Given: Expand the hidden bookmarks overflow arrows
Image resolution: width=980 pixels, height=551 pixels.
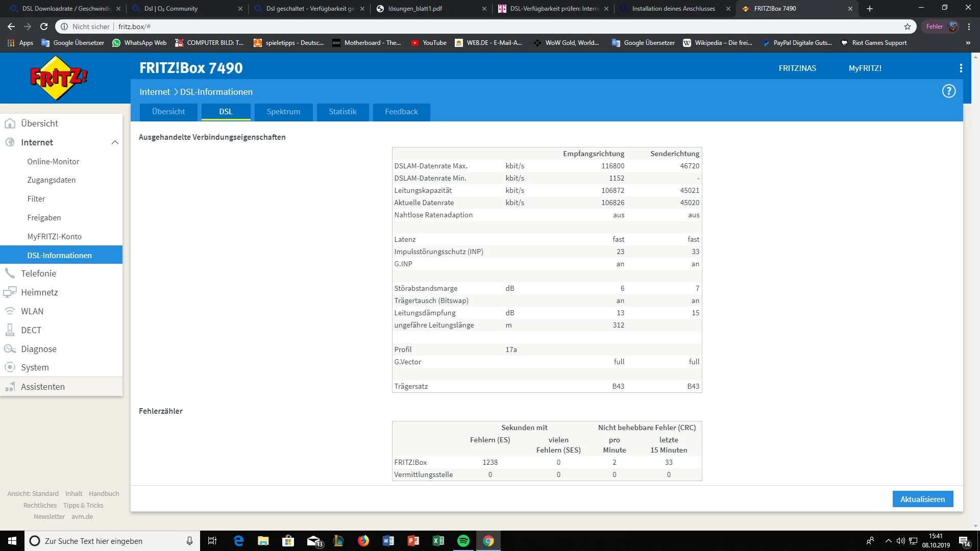Looking at the screenshot, I should pyautogui.click(x=968, y=43).
